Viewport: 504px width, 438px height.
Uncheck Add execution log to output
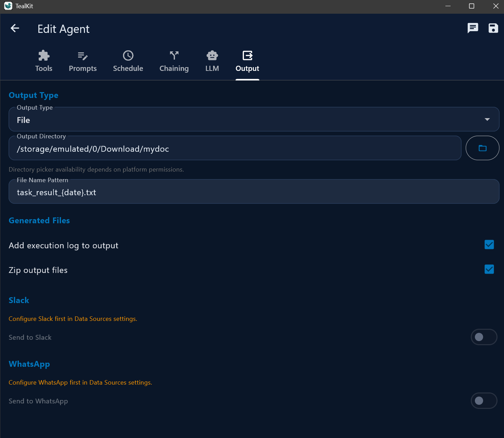coord(489,245)
